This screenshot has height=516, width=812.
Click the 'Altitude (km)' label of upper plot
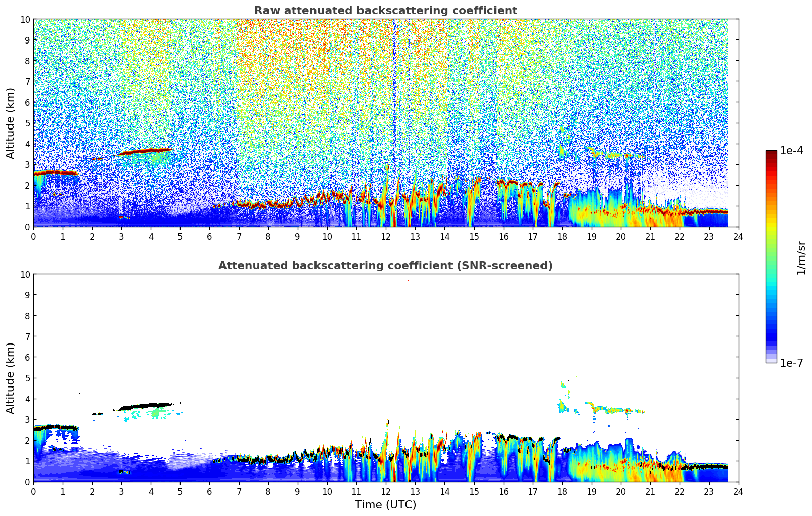11,123
